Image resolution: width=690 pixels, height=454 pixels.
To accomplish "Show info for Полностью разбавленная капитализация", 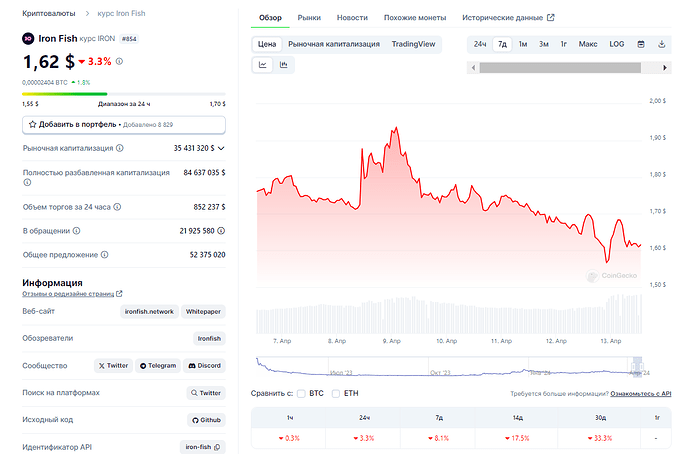I will [x=27, y=182].
